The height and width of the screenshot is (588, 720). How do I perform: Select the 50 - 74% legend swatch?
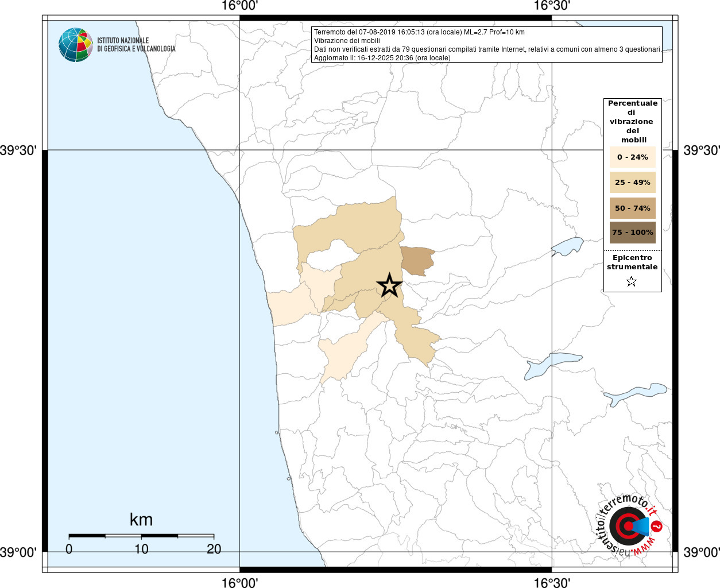(633, 208)
